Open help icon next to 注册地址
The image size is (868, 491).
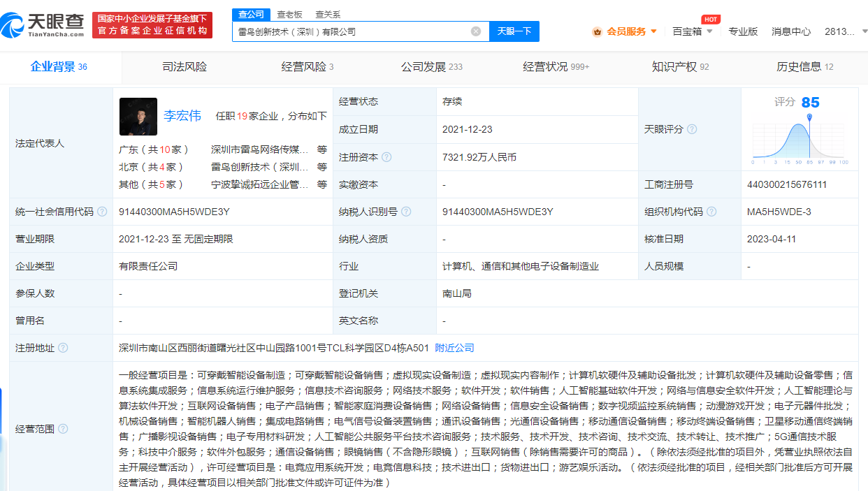(64, 348)
